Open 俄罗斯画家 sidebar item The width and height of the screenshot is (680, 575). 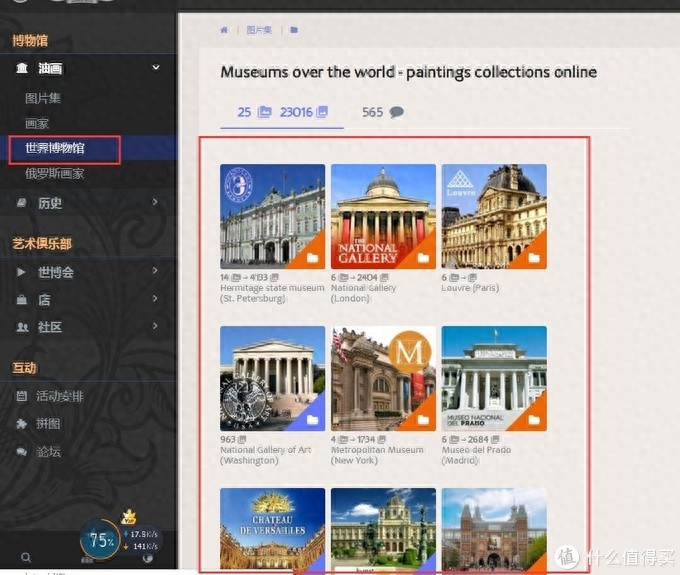click(55, 174)
